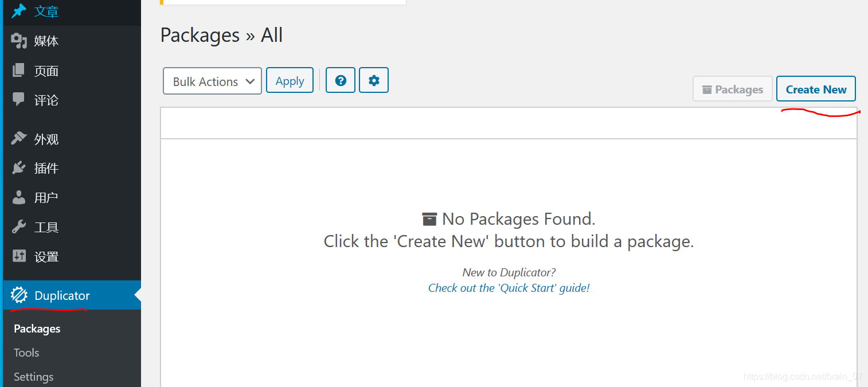Viewport: 868px width, 387px height.
Task: Click the 'New to Duplicator?' text
Action: [509, 272]
